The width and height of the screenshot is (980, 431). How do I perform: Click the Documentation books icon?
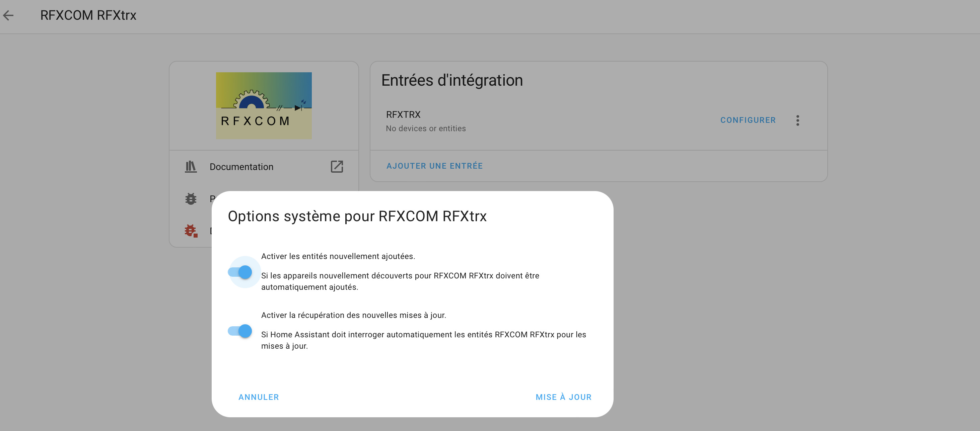tap(191, 166)
